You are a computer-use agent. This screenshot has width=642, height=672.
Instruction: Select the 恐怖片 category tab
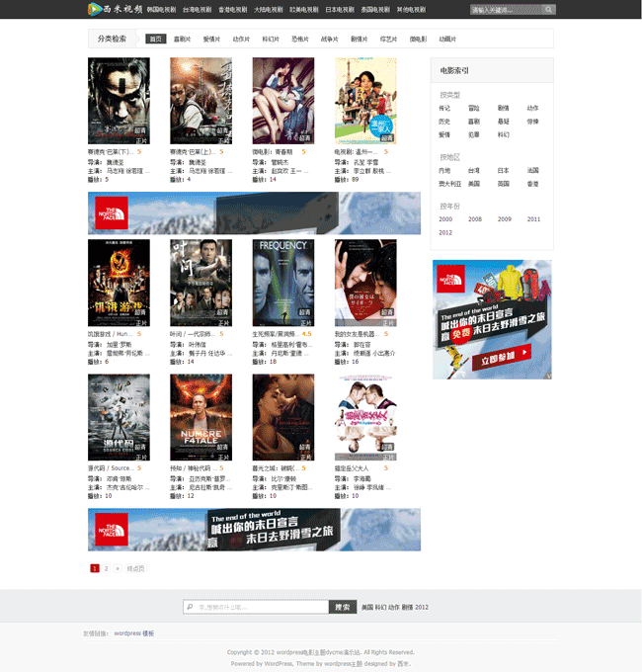coord(300,39)
